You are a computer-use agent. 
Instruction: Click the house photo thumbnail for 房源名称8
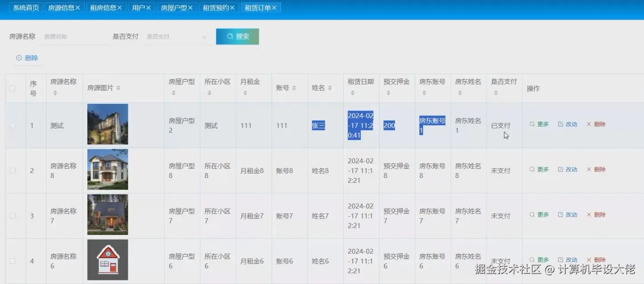(x=107, y=169)
